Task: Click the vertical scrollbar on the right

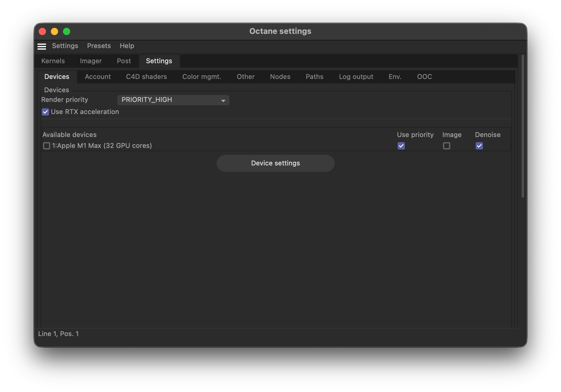Action: 523,126
